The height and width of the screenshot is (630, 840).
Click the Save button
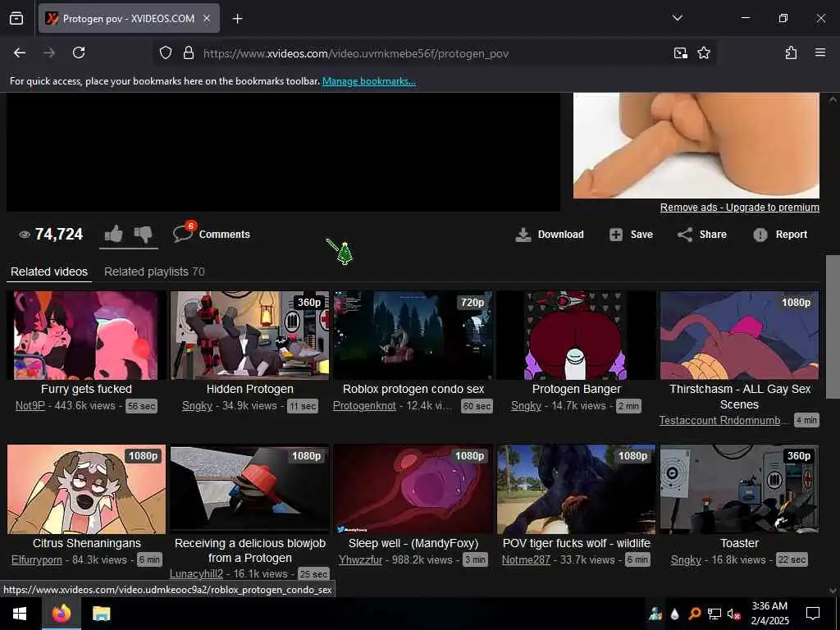631,235
